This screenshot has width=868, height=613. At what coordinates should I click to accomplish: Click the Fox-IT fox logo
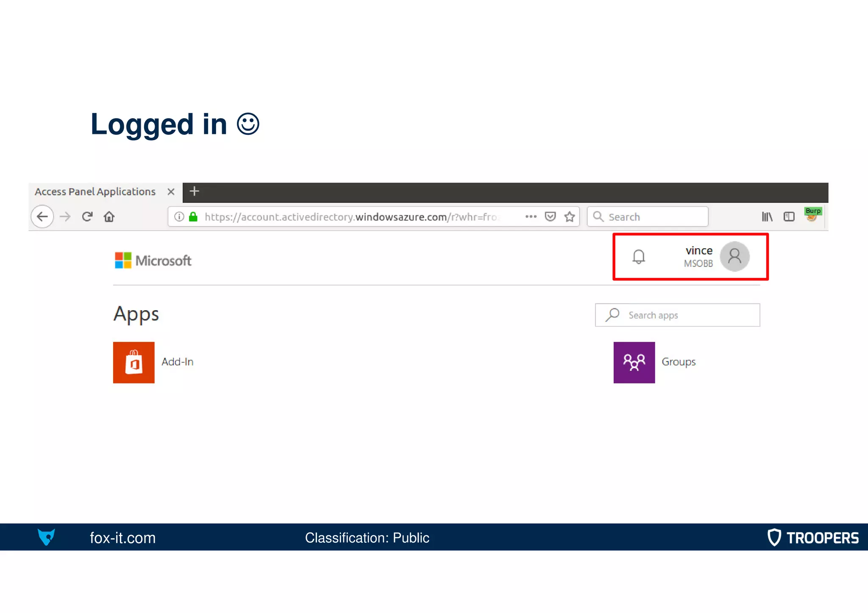(46, 537)
